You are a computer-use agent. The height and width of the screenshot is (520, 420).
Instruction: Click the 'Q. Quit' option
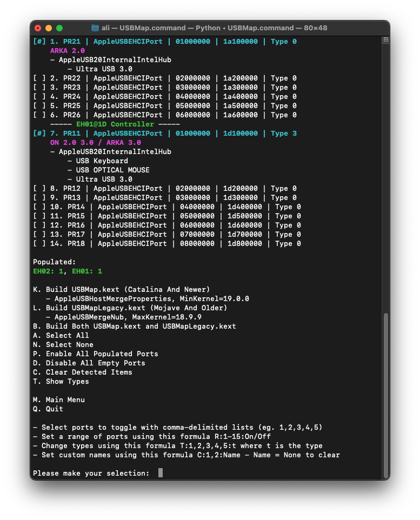pyautogui.click(x=48, y=409)
